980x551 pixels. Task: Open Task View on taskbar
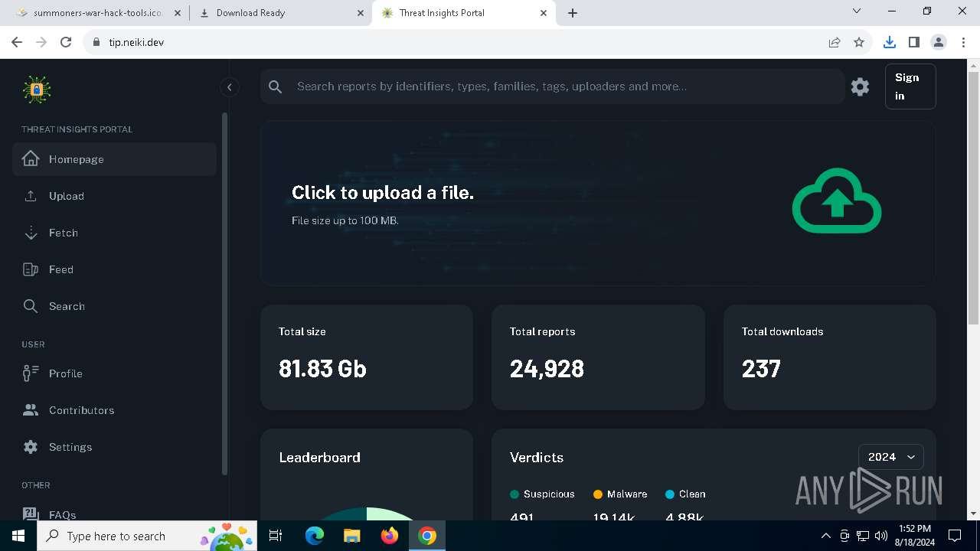click(x=276, y=536)
